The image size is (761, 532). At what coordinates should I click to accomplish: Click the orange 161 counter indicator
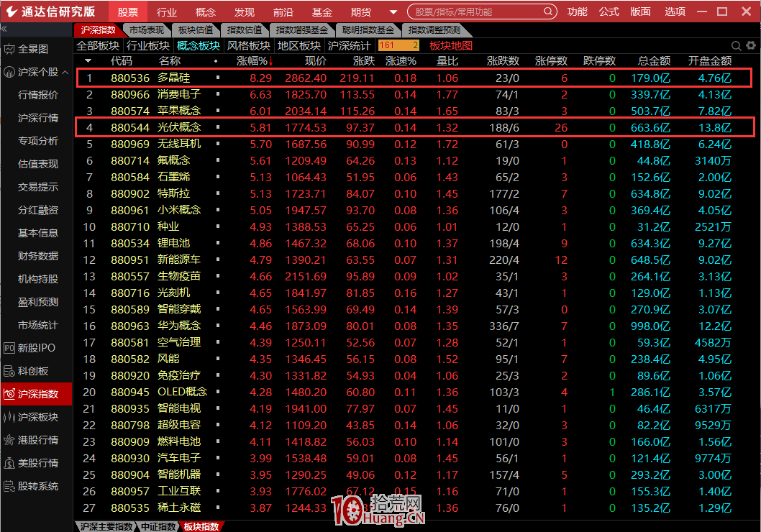click(x=398, y=45)
